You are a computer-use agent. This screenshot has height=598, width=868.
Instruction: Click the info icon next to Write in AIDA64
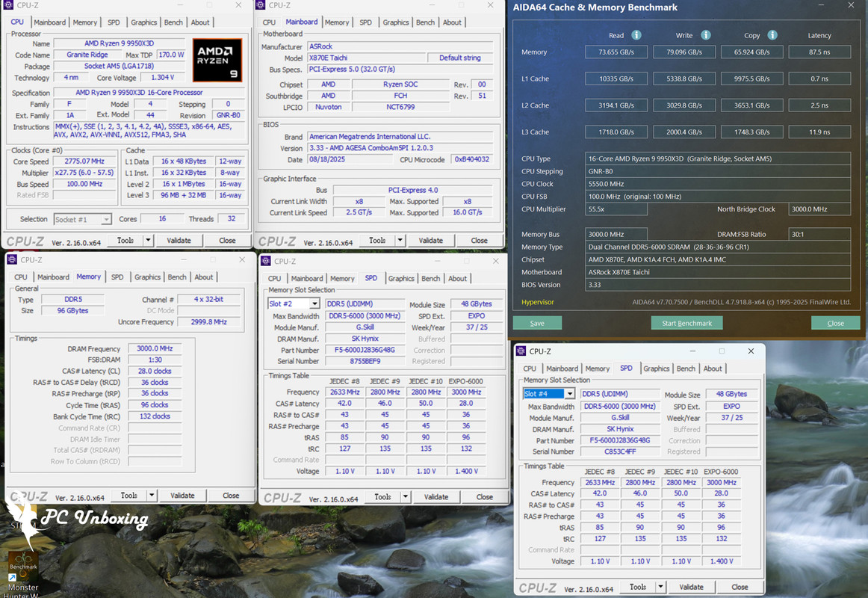[705, 35]
